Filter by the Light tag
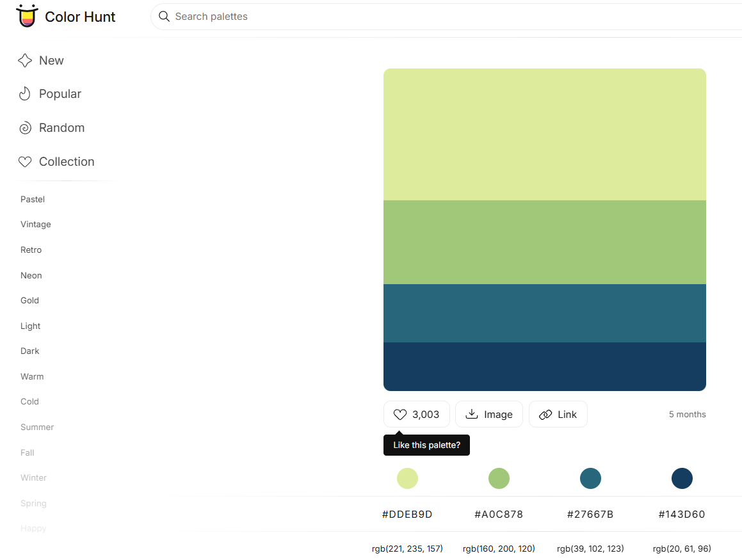 pyautogui.click(x=30, y=326)
